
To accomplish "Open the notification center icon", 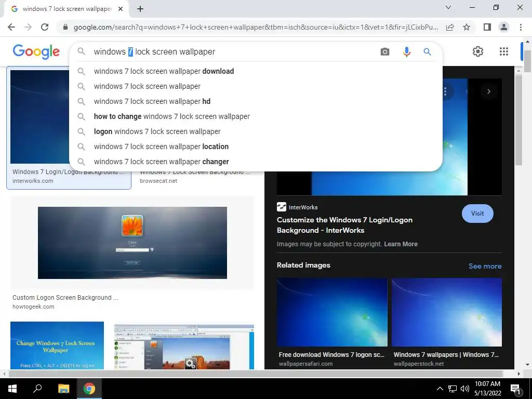I will point(515,389).
